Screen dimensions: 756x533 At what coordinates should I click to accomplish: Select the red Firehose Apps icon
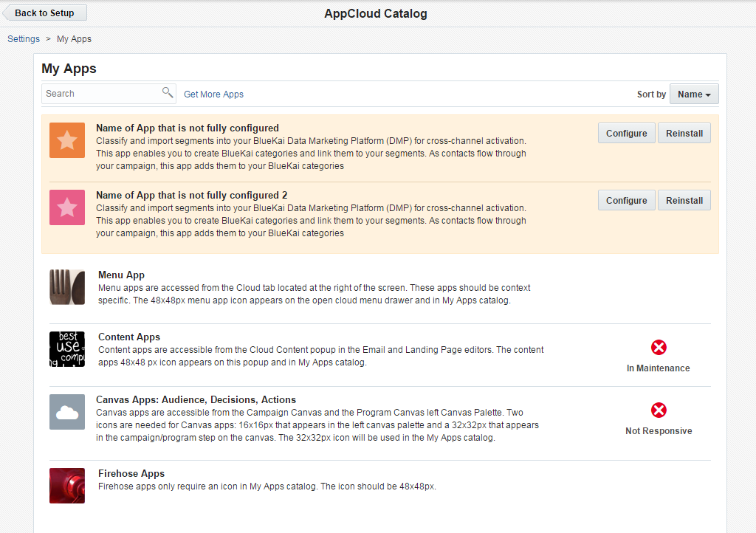[x=66, y=486]
